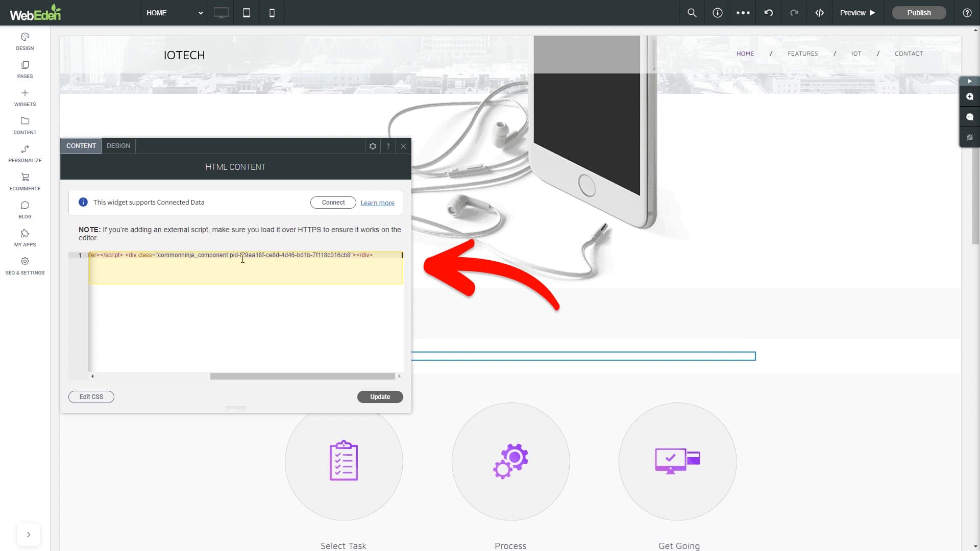Viewport: 980px width, 551px height.
Task: Open developer mode code icon
Action: 820,13
